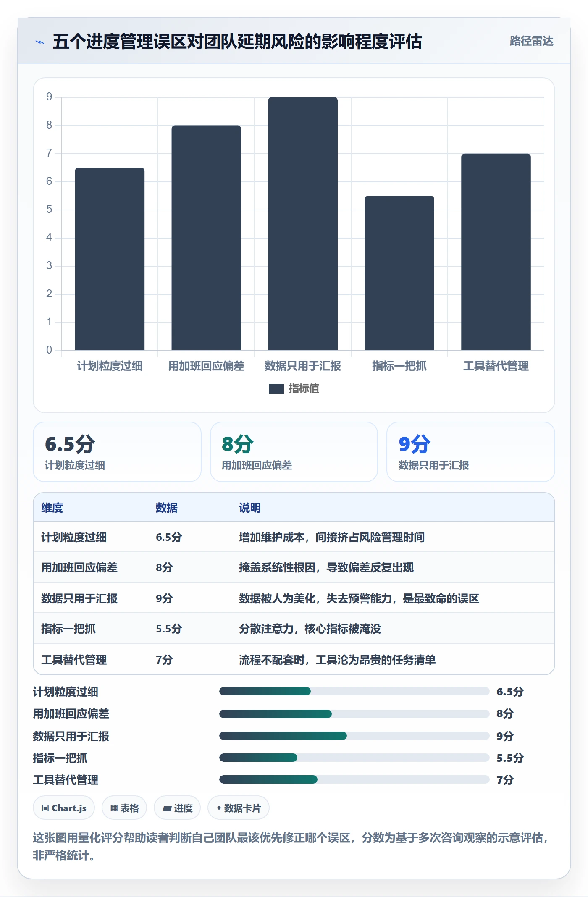Click the 指标一把抓 progress bar
This screenshot has width=588, height=897.
[x=354, y=758]
